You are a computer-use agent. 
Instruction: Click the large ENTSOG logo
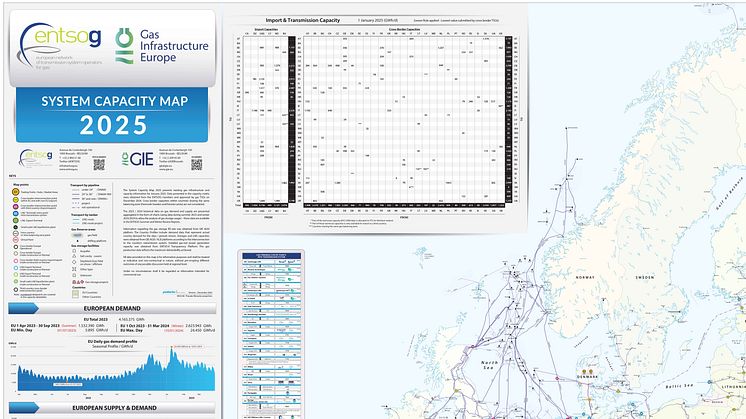pos(63,43)
